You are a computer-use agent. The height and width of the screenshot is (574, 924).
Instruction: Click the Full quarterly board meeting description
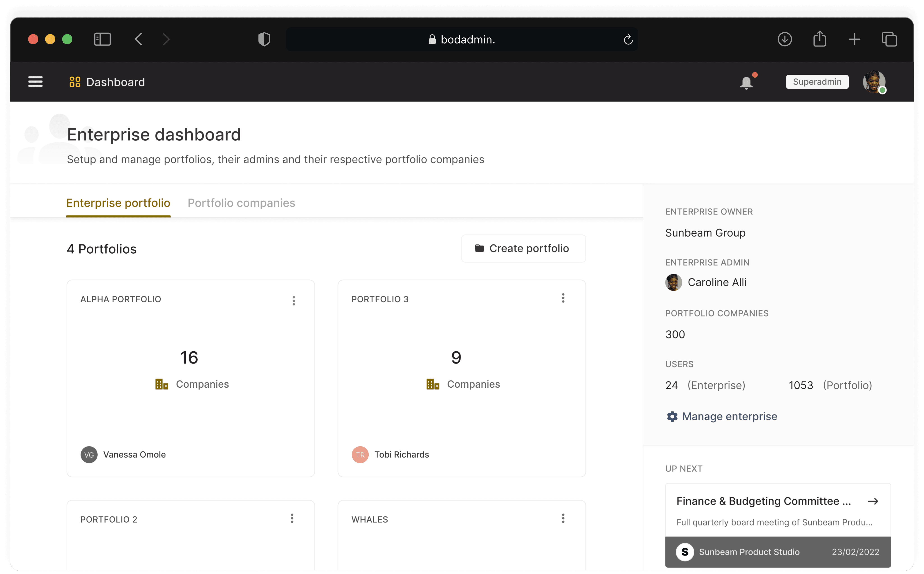point(774,522)
